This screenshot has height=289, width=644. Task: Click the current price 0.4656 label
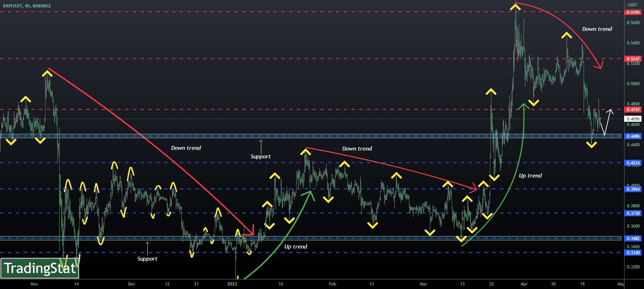[633, 119]
